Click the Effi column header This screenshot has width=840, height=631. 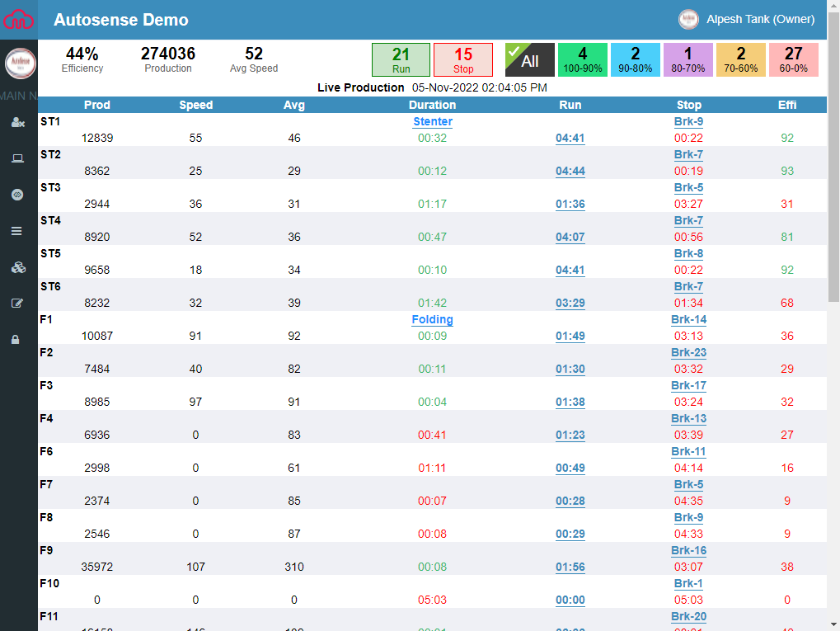(x=786, y=105)
